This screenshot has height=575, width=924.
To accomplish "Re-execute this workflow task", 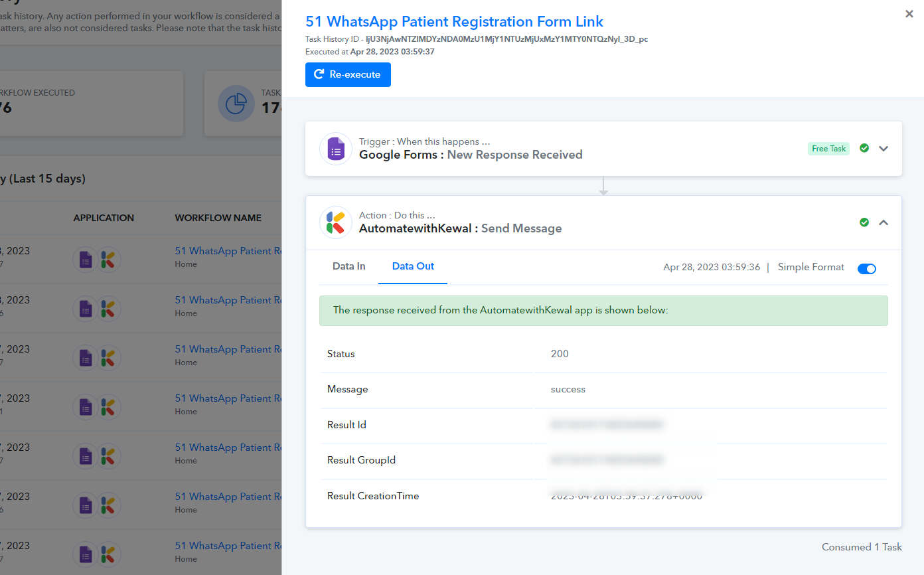I will (348, 74).
